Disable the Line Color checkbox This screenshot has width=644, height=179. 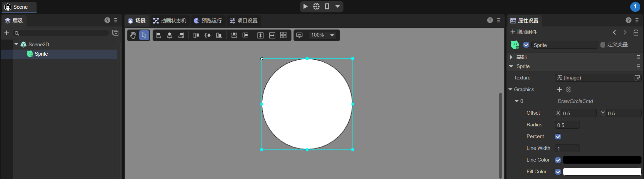(558, 160)
